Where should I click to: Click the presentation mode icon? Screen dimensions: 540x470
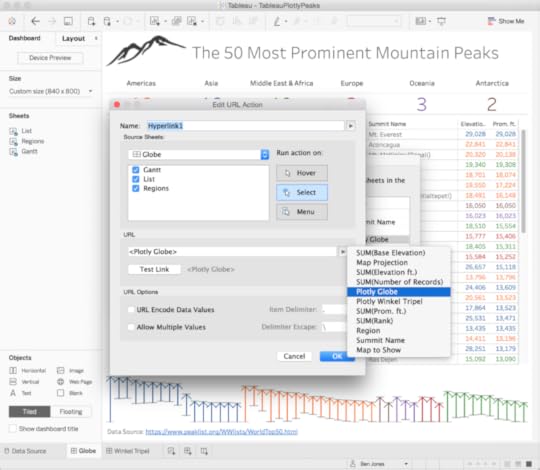441,21
